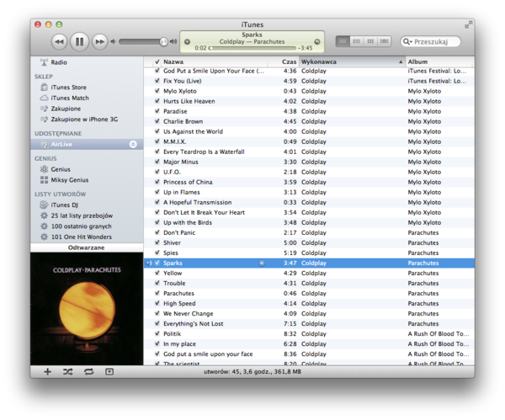Uncheck the Sparks checkbox
Viewport: 505px width, 420px height.
click(x=157, y=263)
